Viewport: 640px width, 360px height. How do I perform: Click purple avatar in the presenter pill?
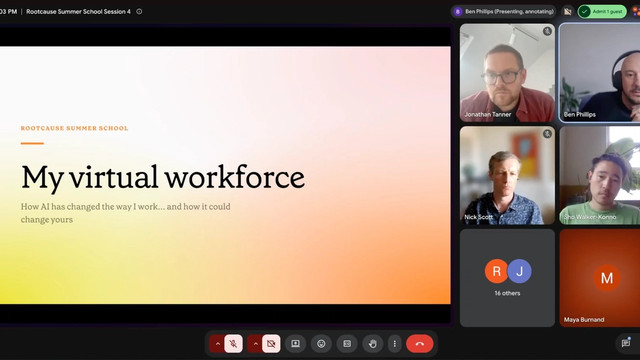point(458,11)
